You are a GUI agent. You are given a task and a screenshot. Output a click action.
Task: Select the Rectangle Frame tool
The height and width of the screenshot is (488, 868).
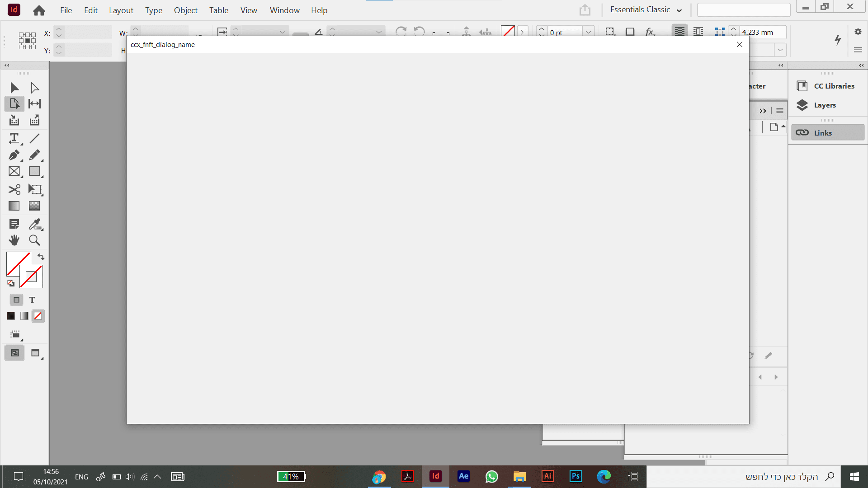(14, 172)
